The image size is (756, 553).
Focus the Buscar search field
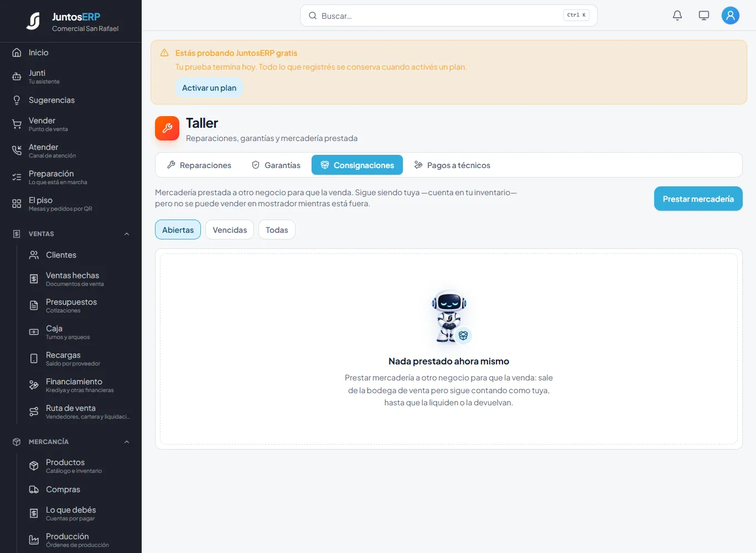coord(449,15)
